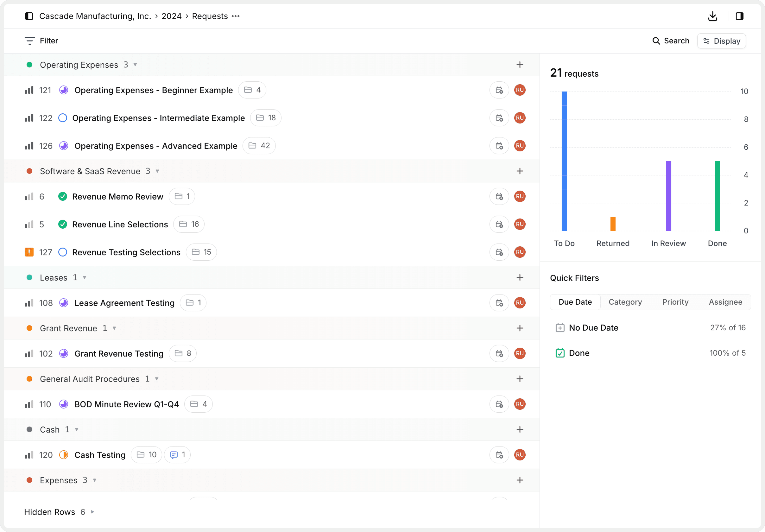765x532 pixels.
Task: Open Display settings via its icon
Action: [708, 41]
